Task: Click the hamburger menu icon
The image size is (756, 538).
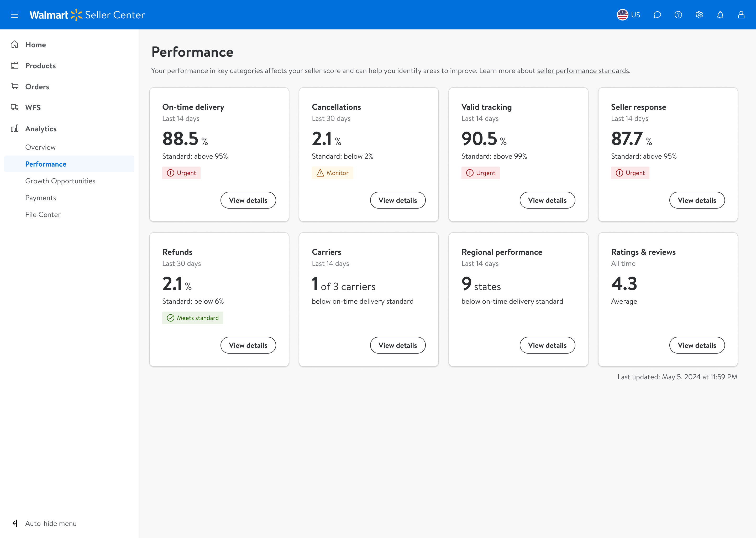Action: pyautogui.click(x=14, y=15)
